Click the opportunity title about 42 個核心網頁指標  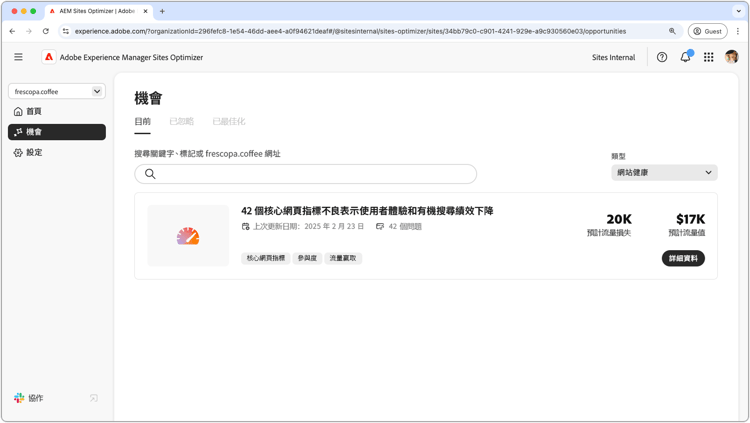[367, 211]
